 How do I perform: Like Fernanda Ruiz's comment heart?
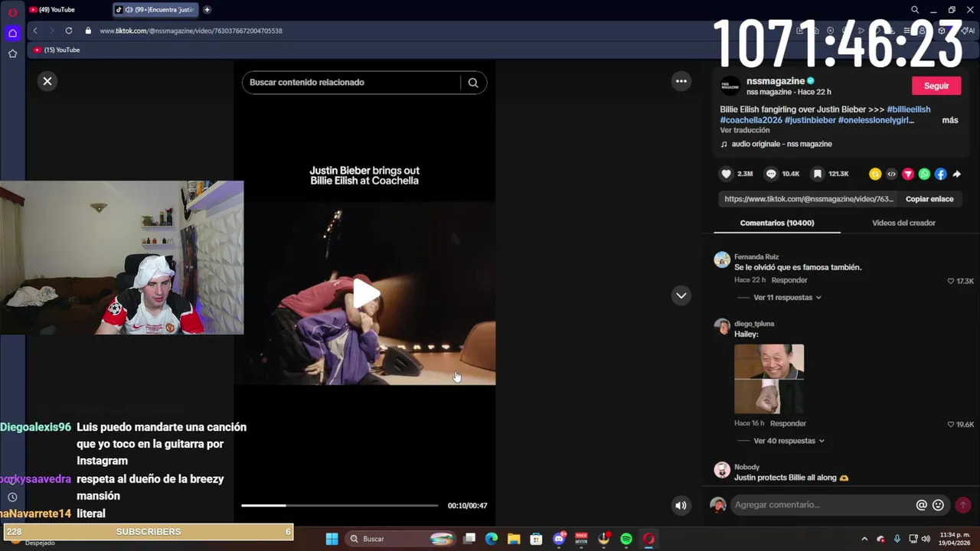(951, 282)
